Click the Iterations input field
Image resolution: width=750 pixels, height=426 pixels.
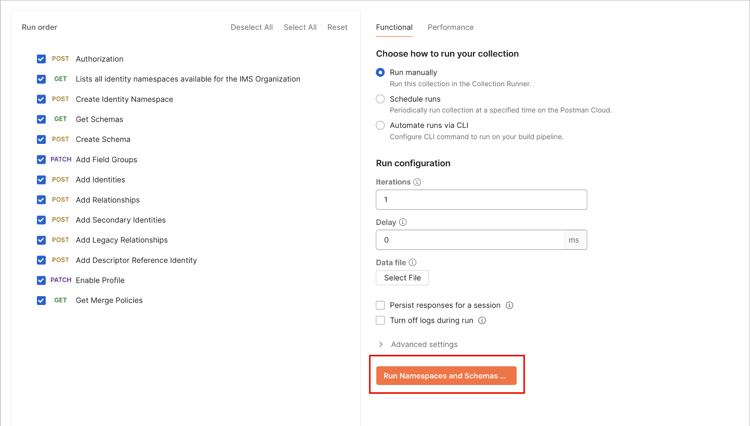(481, 200)
